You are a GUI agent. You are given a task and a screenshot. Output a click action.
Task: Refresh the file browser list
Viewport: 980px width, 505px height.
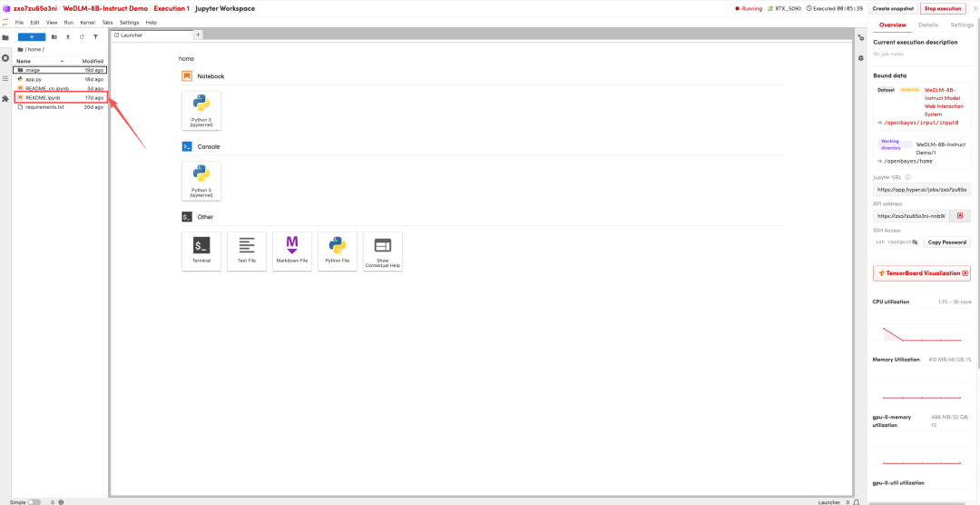coord(81,36)
